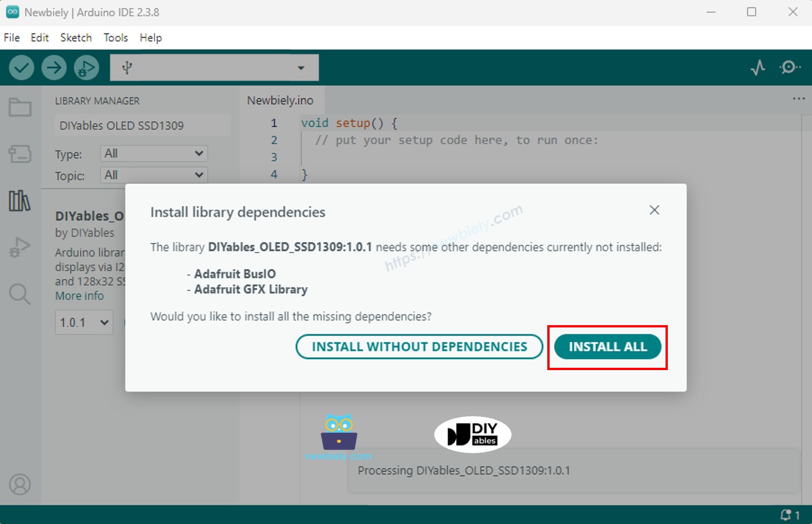The height and width of the screenshot is (524, 812).
Task: Open the Boards Manager sidebar icon
Action: [20, 154]
